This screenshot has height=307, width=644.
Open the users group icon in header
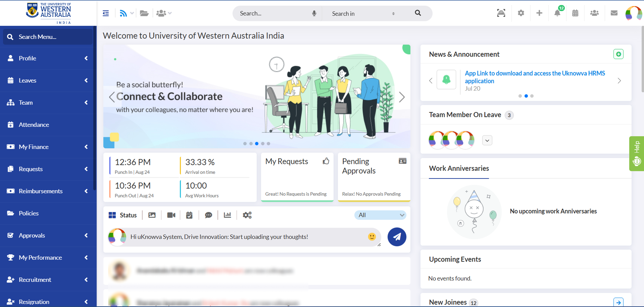pos(594,13)
